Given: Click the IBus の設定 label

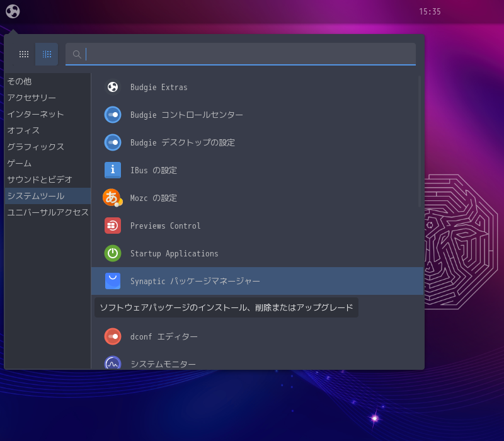Looking at the screenshot, I should pyautogui.click(x=154, y=170).
